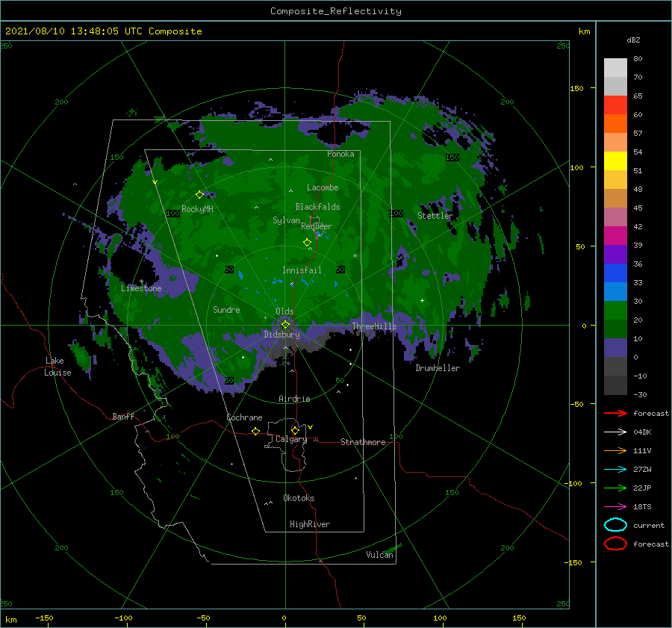Click the Blackfalds label on map

[317, 207]
